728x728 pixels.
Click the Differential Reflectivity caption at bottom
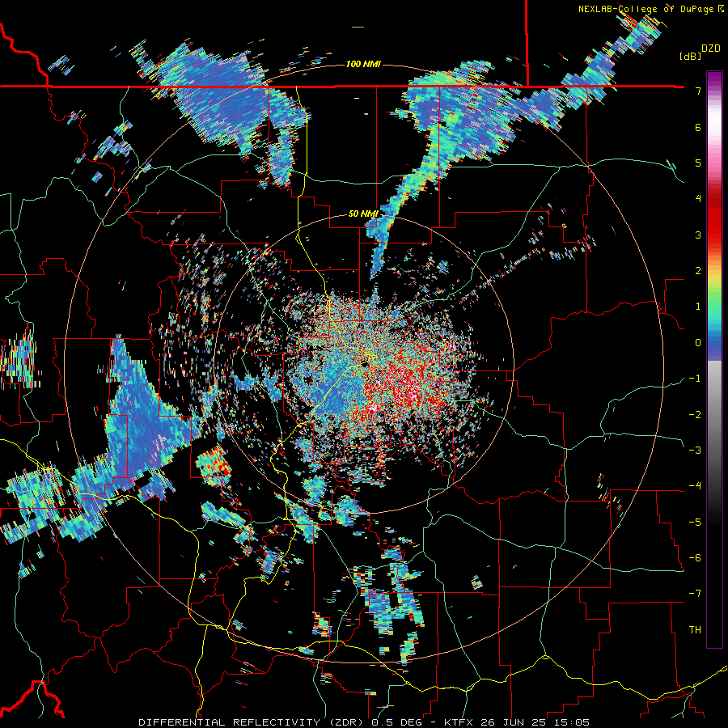[x=365, y=722]
